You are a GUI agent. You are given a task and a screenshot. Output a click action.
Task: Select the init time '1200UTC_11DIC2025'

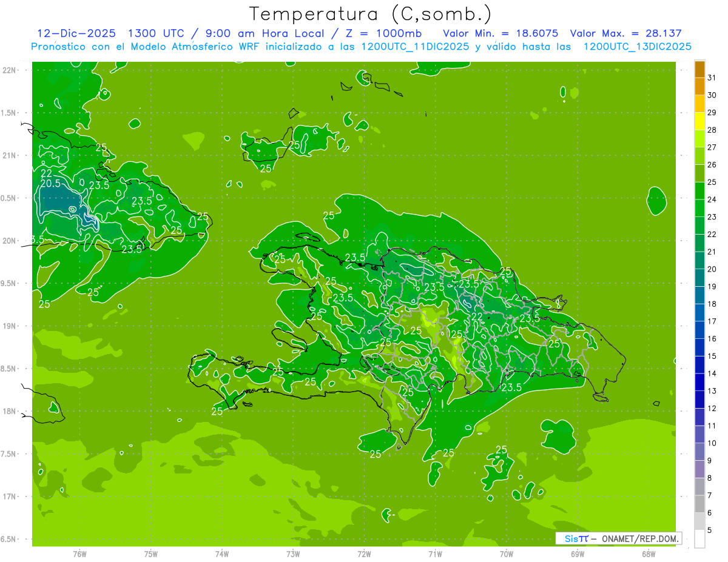(412, 47)
